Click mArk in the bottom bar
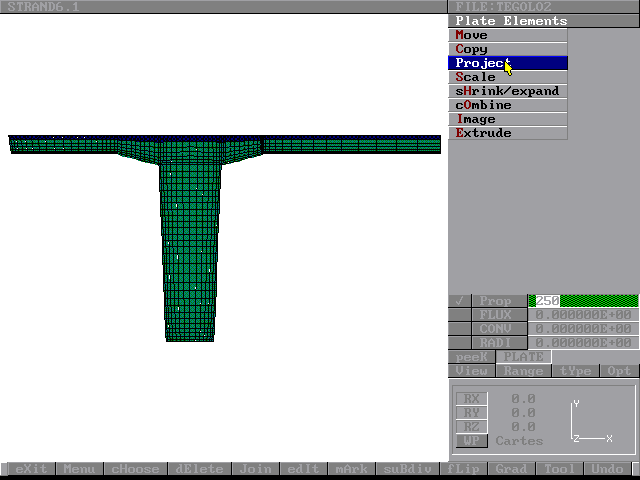This screenshot has width=640, height=480. (x=351, y=469)
